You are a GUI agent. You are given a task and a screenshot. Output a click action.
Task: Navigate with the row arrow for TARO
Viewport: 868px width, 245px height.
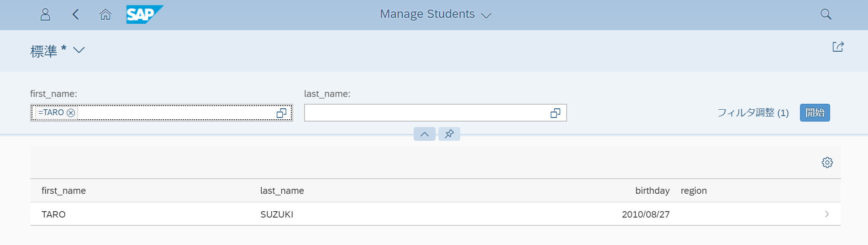point(827,214)
